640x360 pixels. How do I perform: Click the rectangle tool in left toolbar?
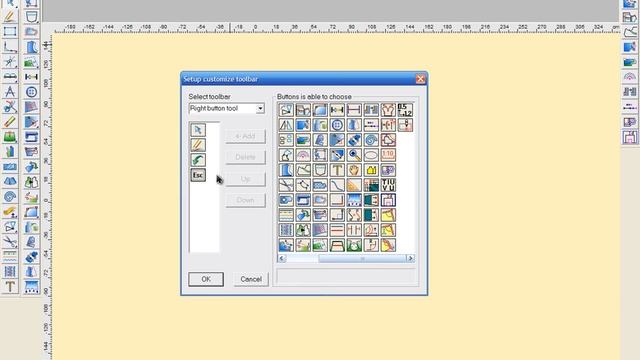[x=10, y=31]
